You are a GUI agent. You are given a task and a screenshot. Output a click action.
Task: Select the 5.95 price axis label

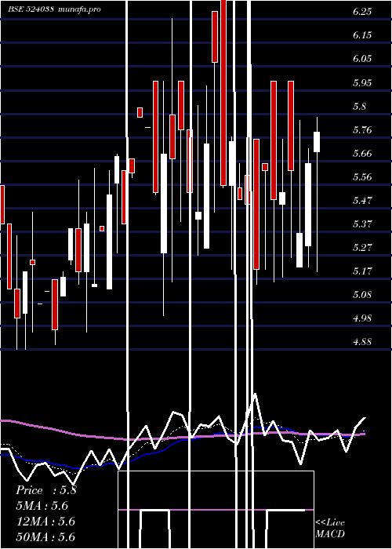[x=362, y=82]
